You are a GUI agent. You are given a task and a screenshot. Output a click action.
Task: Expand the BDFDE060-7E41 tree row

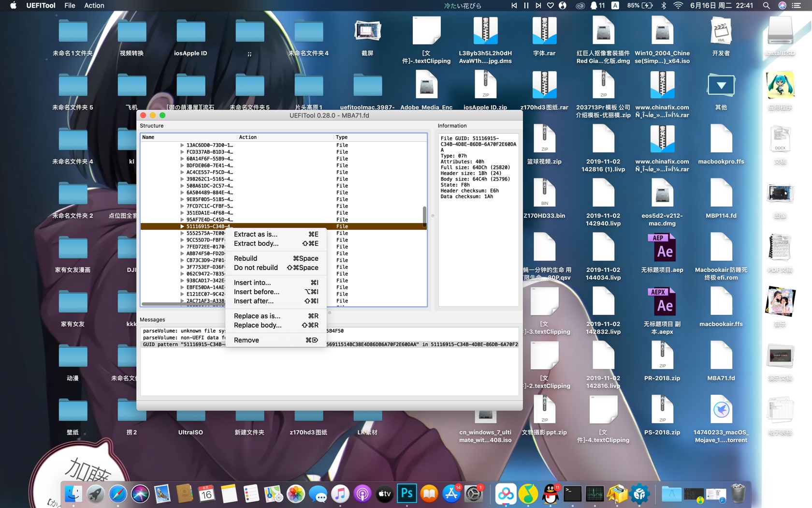[x=182, y=165]
